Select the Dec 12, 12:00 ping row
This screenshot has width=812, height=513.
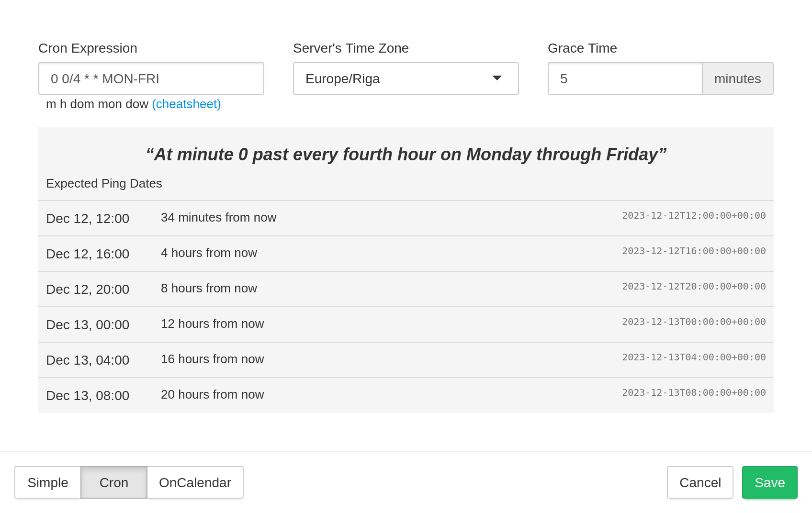coord(406,218)
